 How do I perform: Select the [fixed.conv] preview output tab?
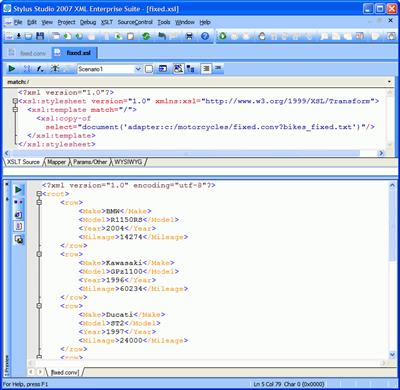click(65, 372)
